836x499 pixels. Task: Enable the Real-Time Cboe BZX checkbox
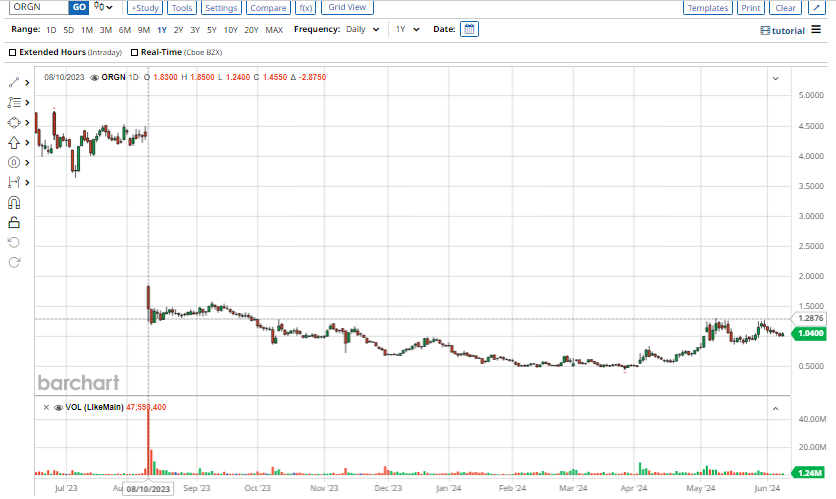(x=134, y=52)
